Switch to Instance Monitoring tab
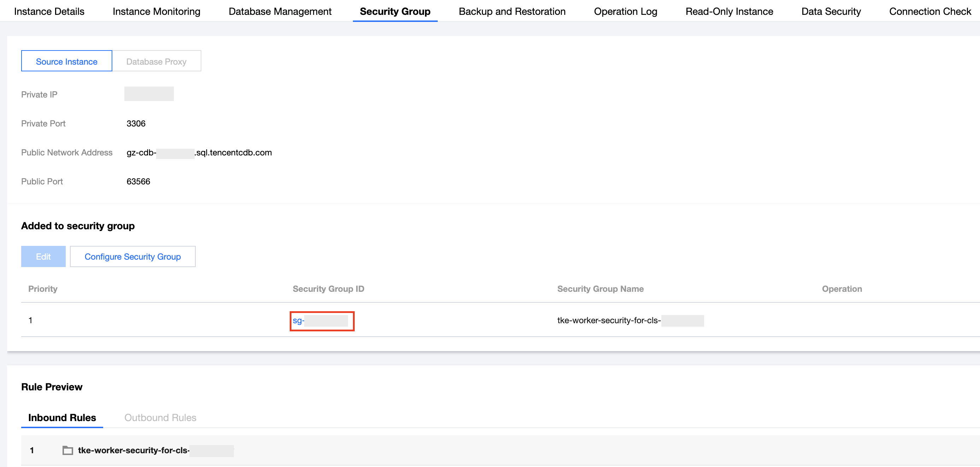The height and width of the screenshot is (467, 980). [x=157, y=11]
